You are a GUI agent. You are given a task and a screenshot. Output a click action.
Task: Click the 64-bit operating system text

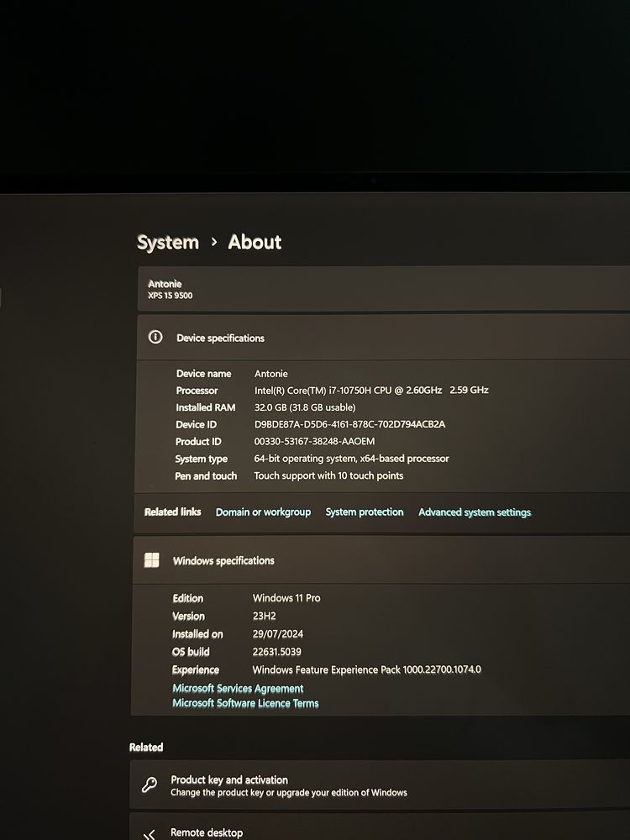351,459
